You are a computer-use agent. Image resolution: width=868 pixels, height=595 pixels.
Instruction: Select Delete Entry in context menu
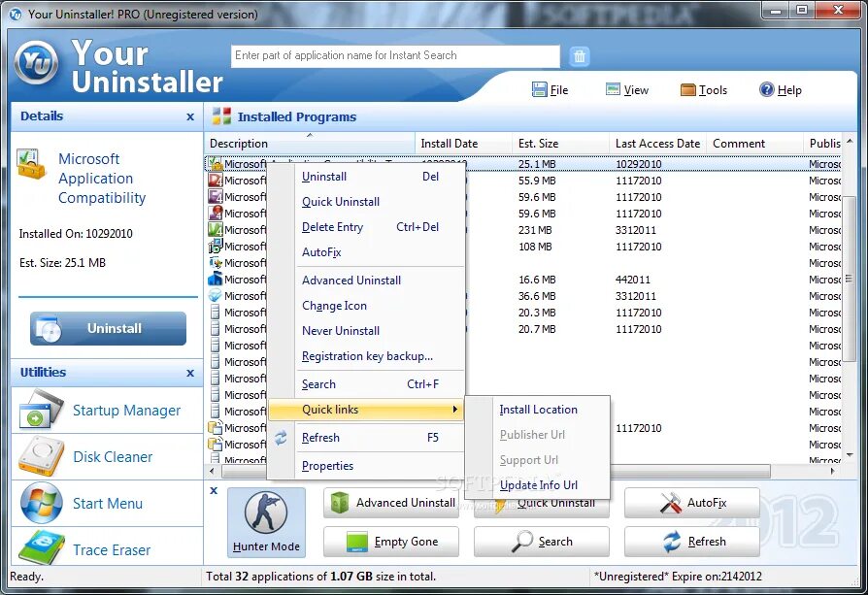[x=366, y=227]
